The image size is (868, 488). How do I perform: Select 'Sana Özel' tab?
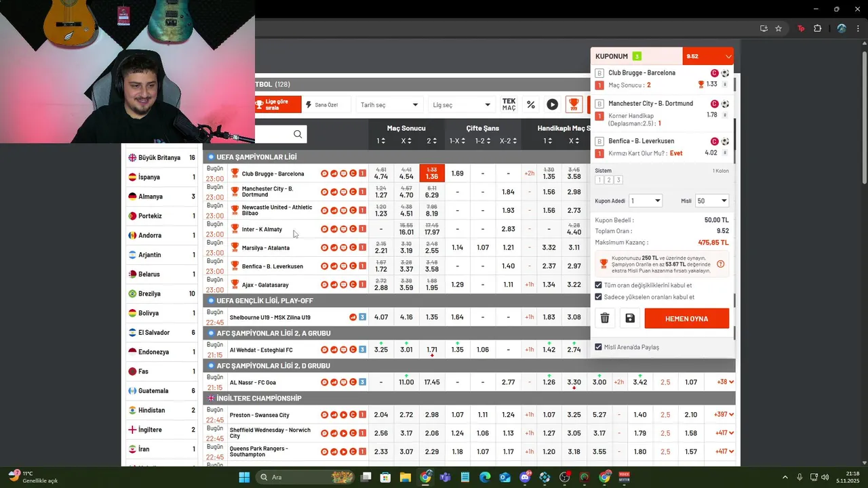tap(326, 105)
